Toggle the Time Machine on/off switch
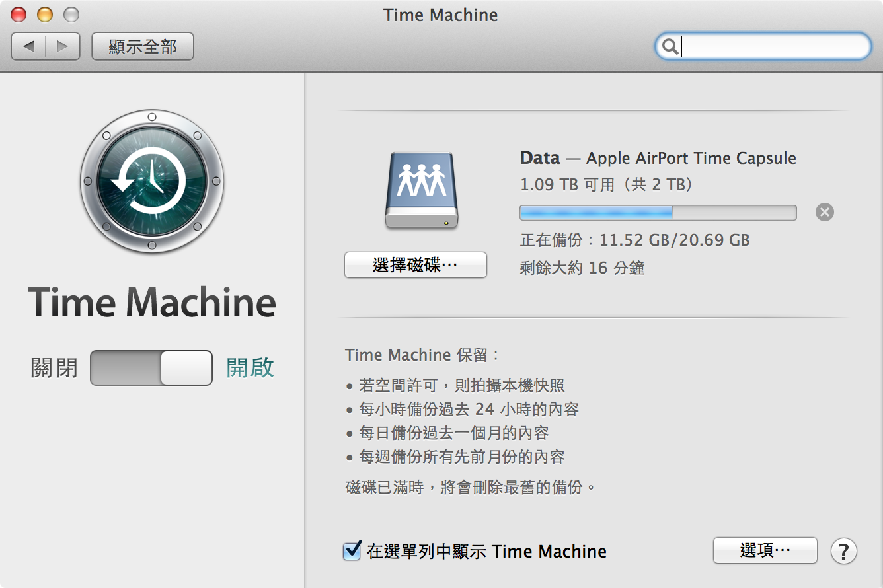Screen dimensions: 883x588 click(151, 368)
